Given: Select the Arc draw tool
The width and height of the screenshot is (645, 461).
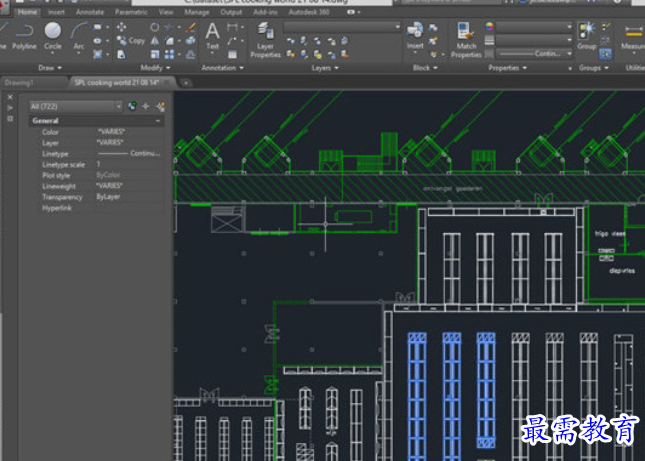Looking at the screenshot, I should 79,36.
